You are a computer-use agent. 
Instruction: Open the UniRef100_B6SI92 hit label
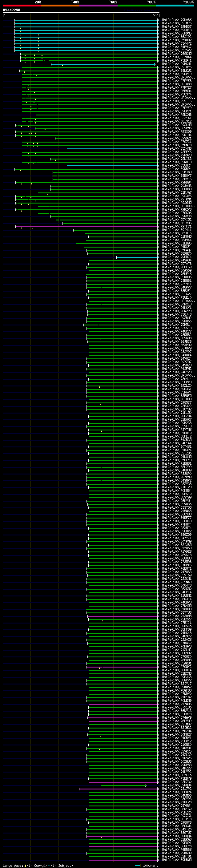(177, 37)
